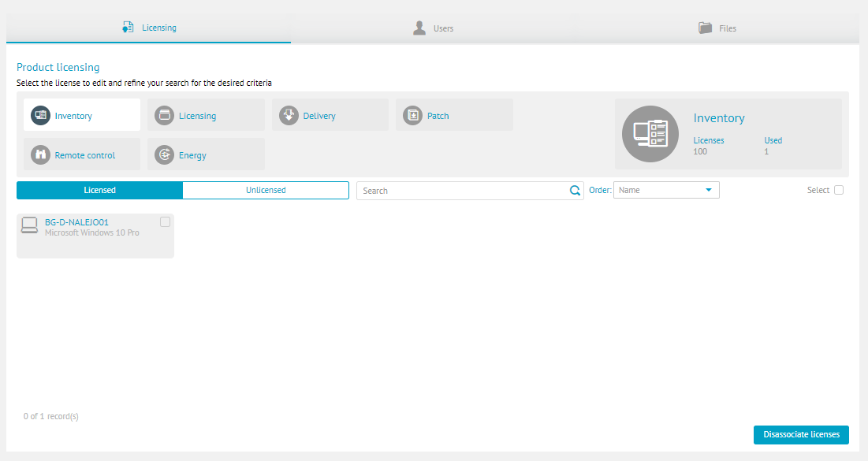This screenshot has width=868, height=461.
Task: Check the BG-D-NALEJO01 device checkbox
Action: (x=165, y=222)
